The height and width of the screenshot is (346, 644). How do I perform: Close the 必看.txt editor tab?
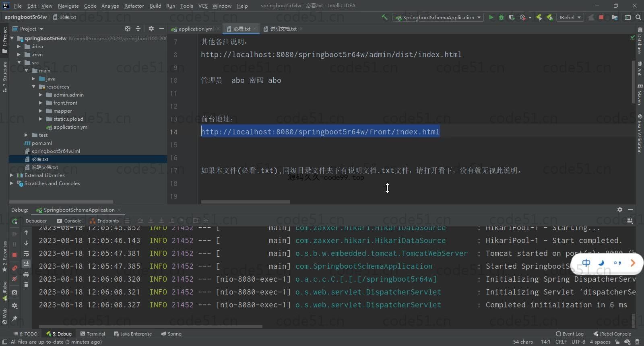coord(255,29)
